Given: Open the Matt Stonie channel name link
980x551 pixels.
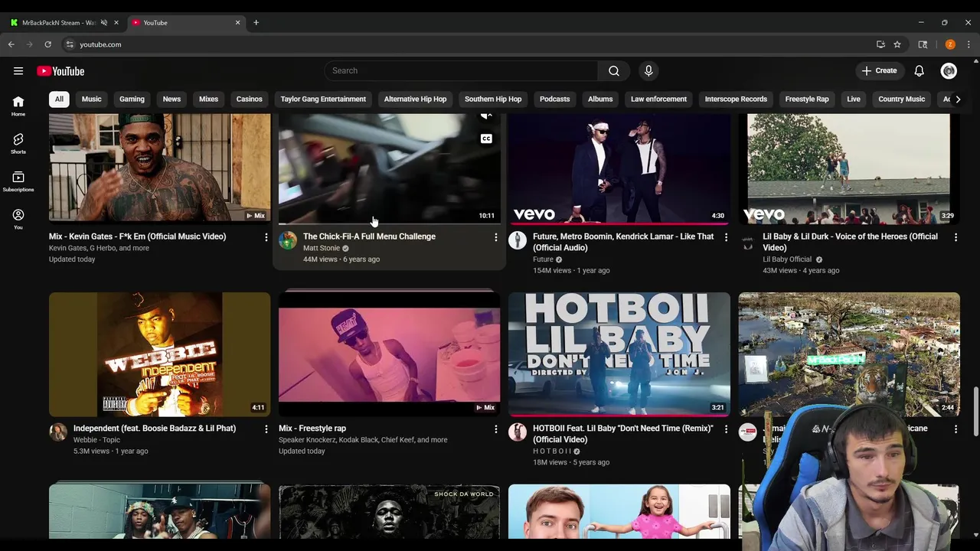Looking at the screenshot, I should [322, 248].
